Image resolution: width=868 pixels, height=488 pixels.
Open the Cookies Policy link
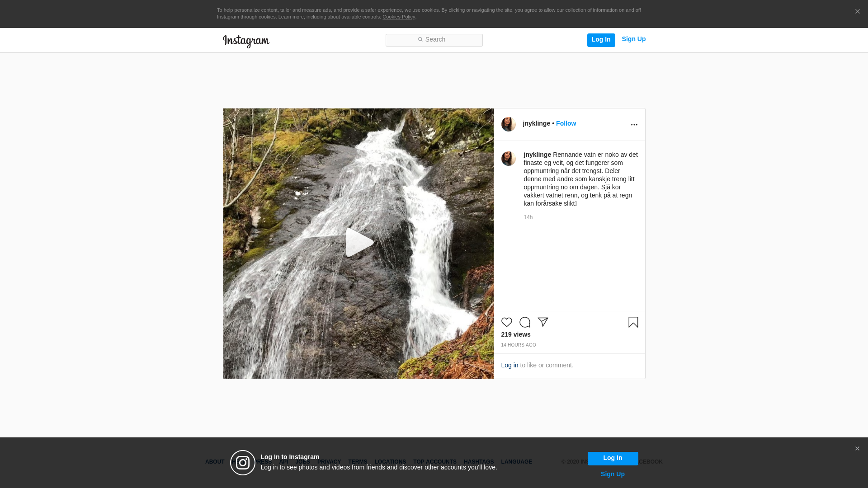coord(399,17)
